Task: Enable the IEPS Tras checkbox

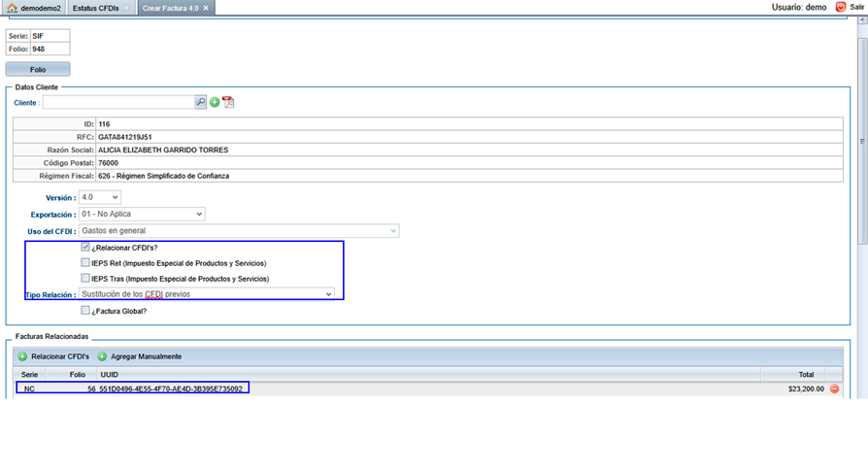Action: pos(85,279)
